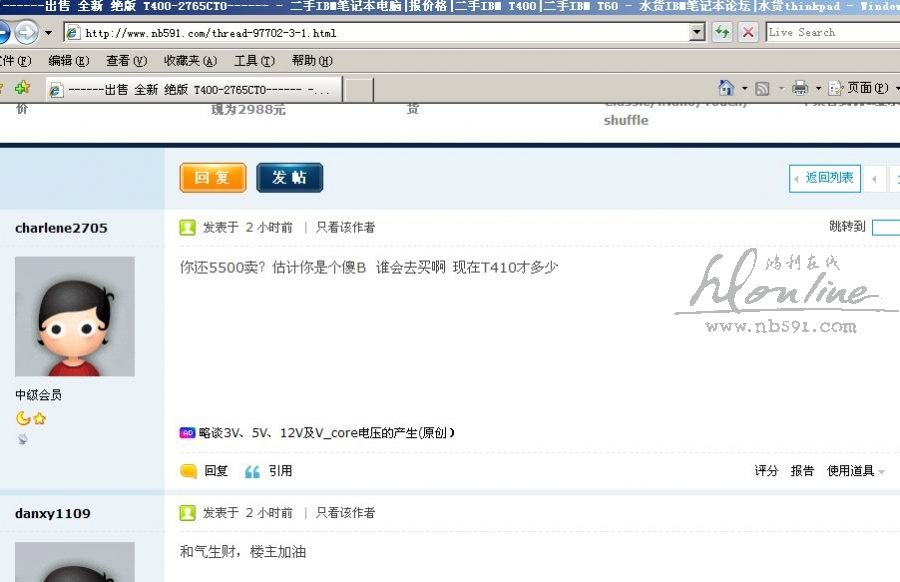
Task: Click the quote (引用) icon
Action: point(253,471)
